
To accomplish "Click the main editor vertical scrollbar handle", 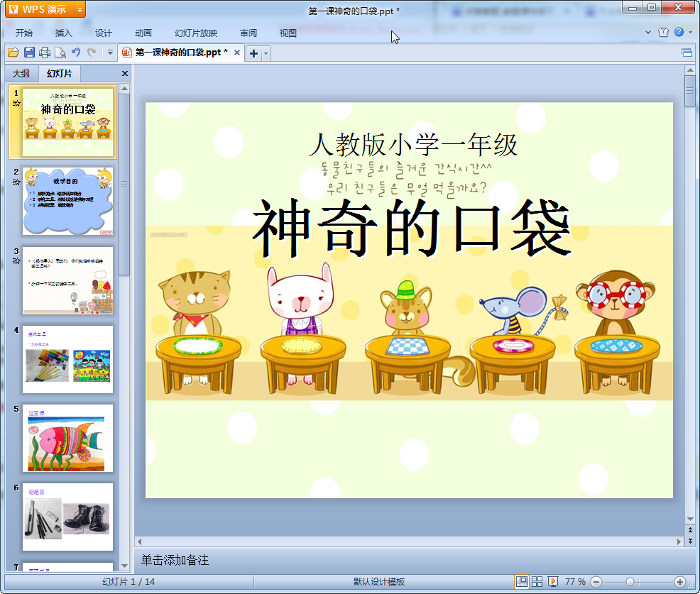I will [x=690, y=91].
